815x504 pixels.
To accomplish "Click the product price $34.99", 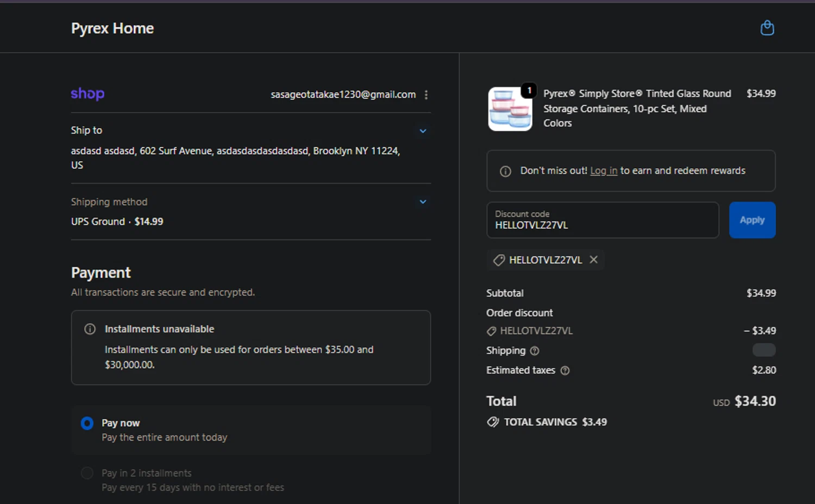I will (761, 93).
